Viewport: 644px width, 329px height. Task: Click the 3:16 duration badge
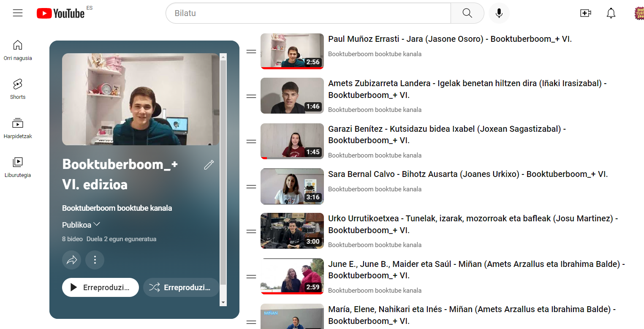(313, 197)
